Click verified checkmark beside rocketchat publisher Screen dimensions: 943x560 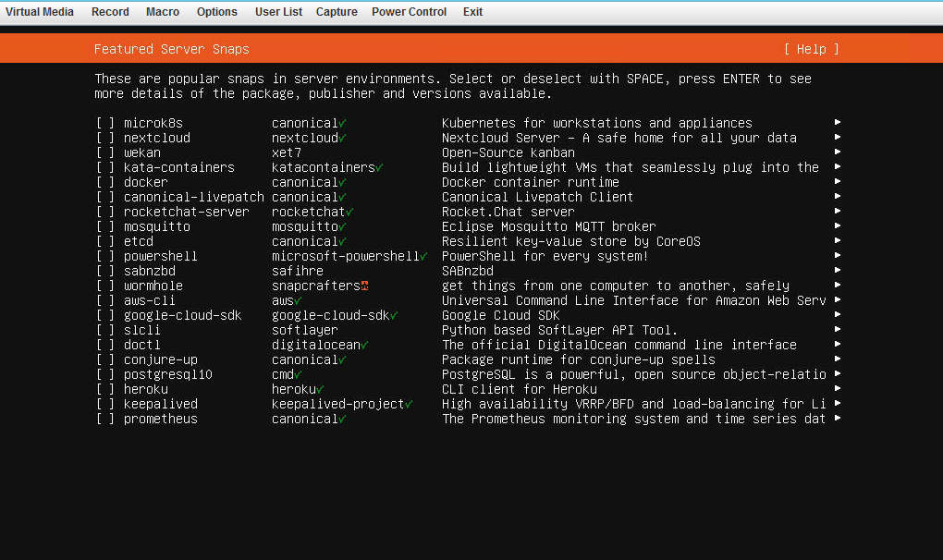350,213
